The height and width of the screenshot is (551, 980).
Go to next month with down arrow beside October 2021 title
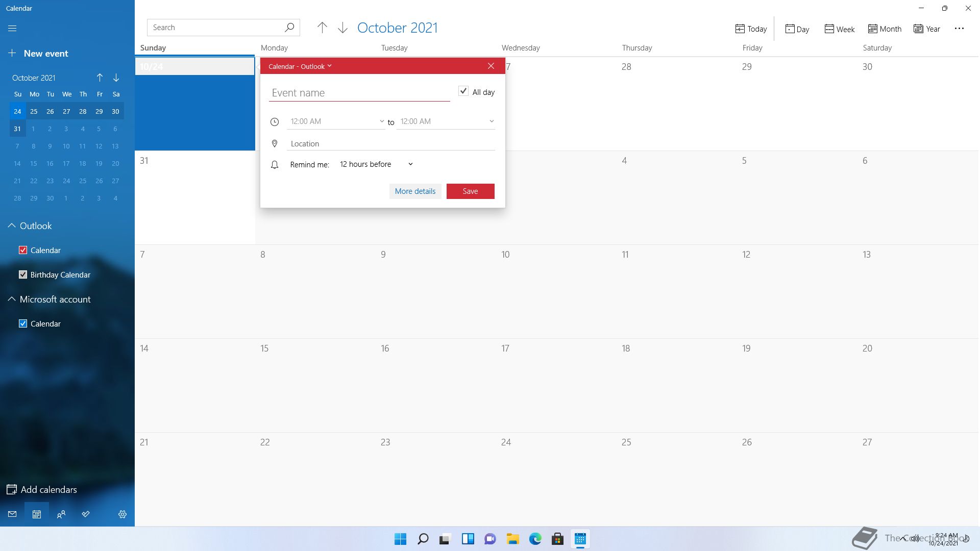tap(342, 28)
